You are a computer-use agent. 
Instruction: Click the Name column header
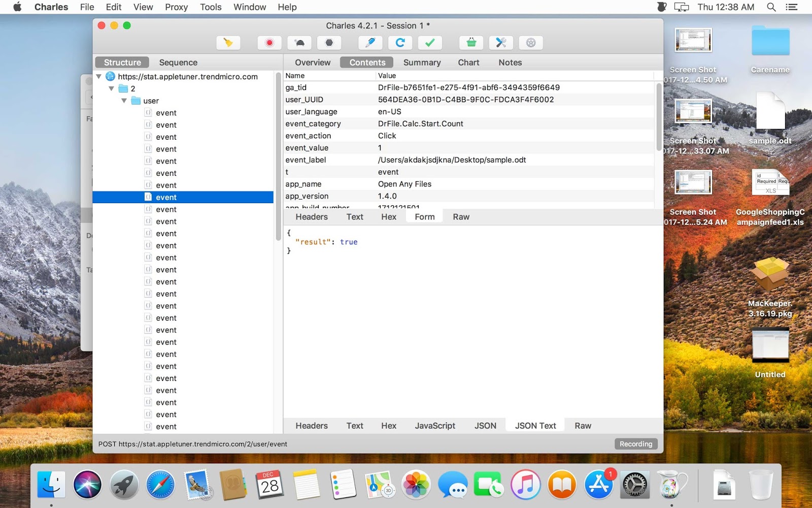330,76
